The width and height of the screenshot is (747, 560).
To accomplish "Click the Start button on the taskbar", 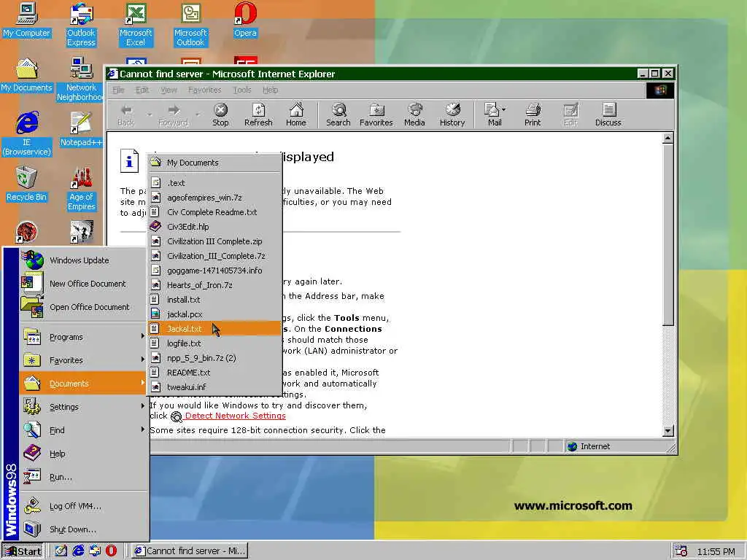I will (x=22, y=551).
